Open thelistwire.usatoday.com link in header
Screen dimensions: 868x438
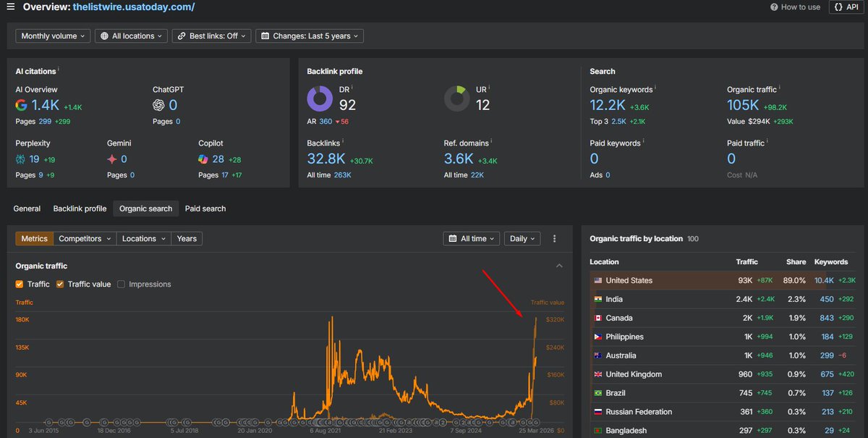134,7
